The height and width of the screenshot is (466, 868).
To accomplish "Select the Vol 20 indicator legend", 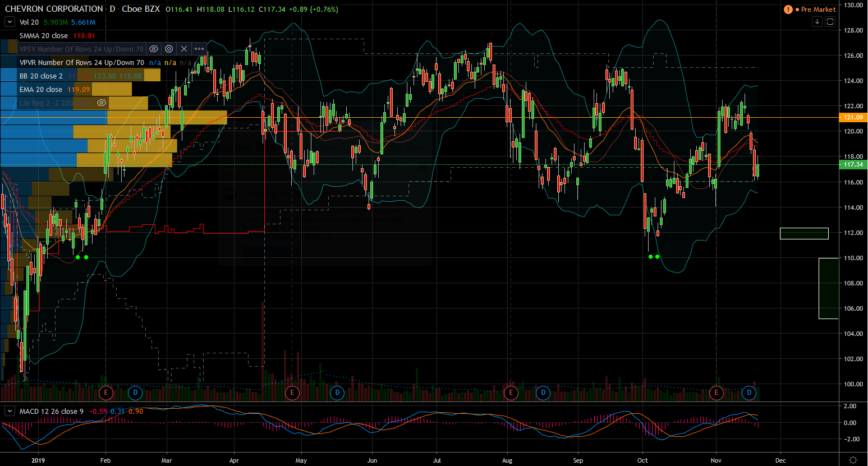I will coord(29,22).
